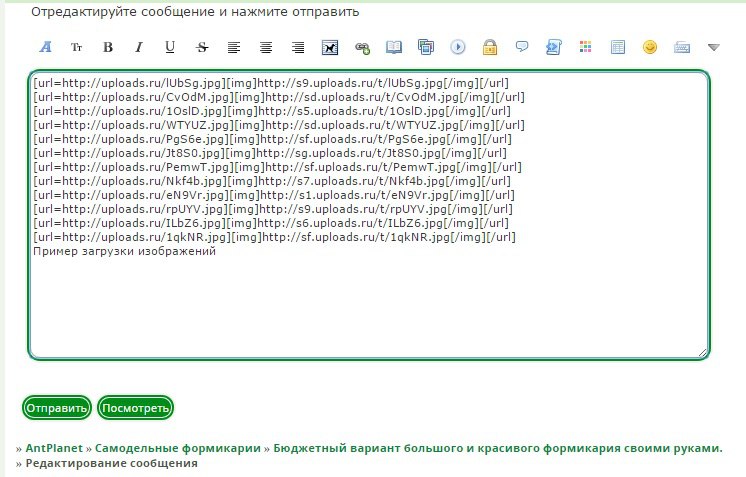Toggle bold formatting
The height and width of the screenshot is (477, 746).
coord(108,47)
